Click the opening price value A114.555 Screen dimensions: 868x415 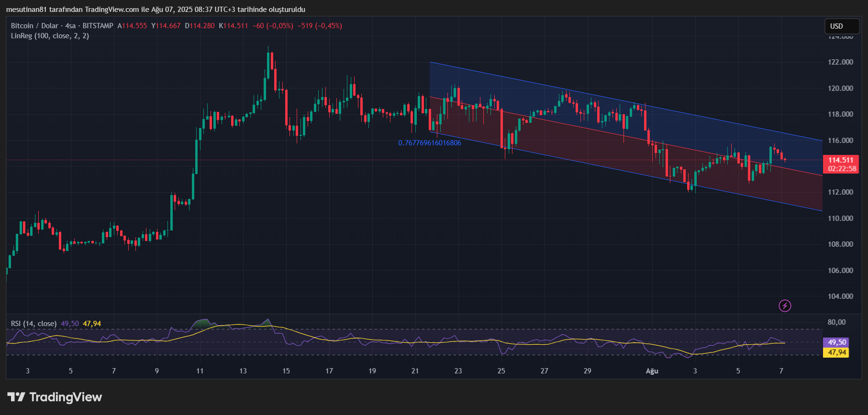pyautogui.click(x=133, y=26)
